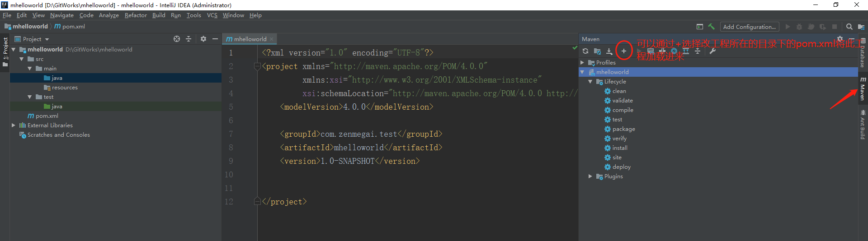Collapse the test folder arrow
868x241 pixels.
point(30,97)
